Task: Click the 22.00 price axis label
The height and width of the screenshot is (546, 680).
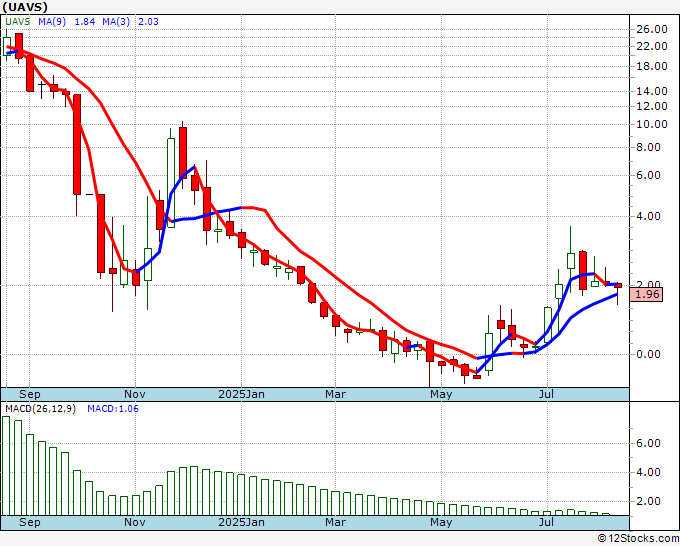Action: 652,46
